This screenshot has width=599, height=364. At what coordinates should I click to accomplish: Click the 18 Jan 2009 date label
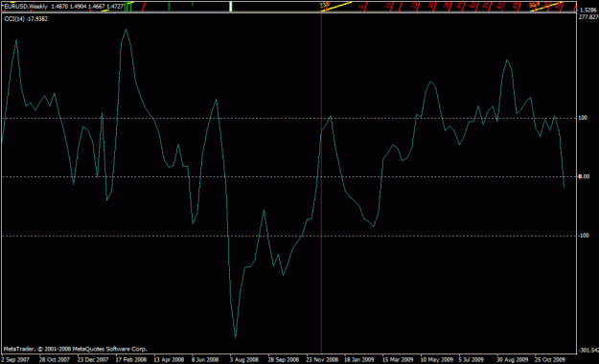(x=359, y=360)
